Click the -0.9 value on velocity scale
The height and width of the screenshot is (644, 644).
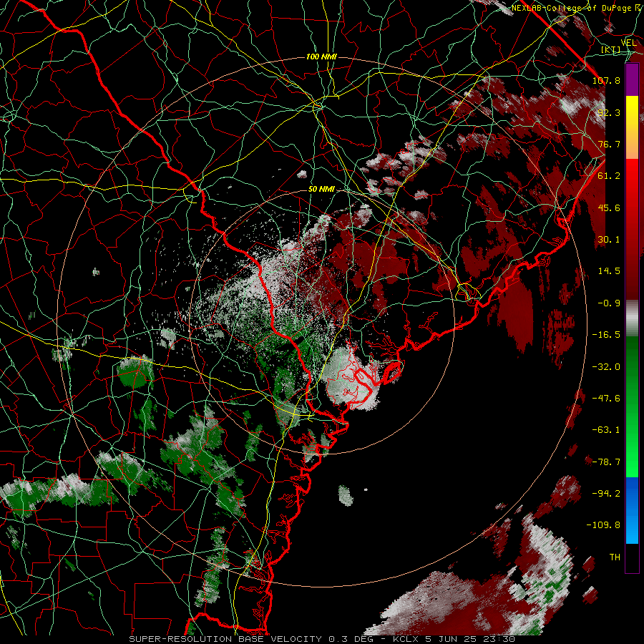[609, 303]
